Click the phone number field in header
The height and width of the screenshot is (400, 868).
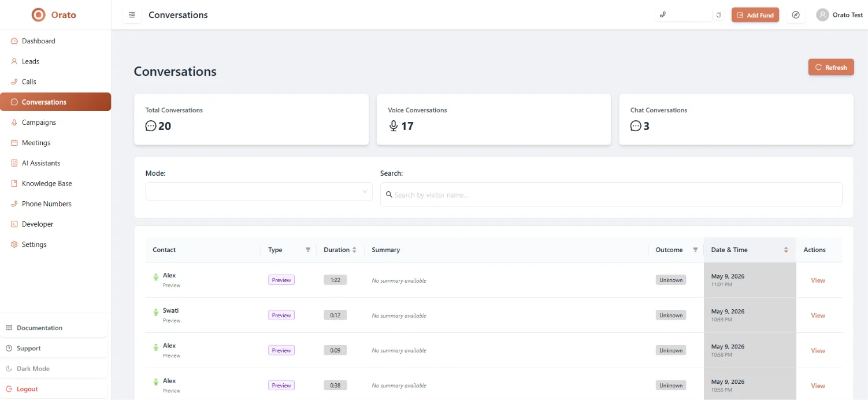click(x=684, y=15)
